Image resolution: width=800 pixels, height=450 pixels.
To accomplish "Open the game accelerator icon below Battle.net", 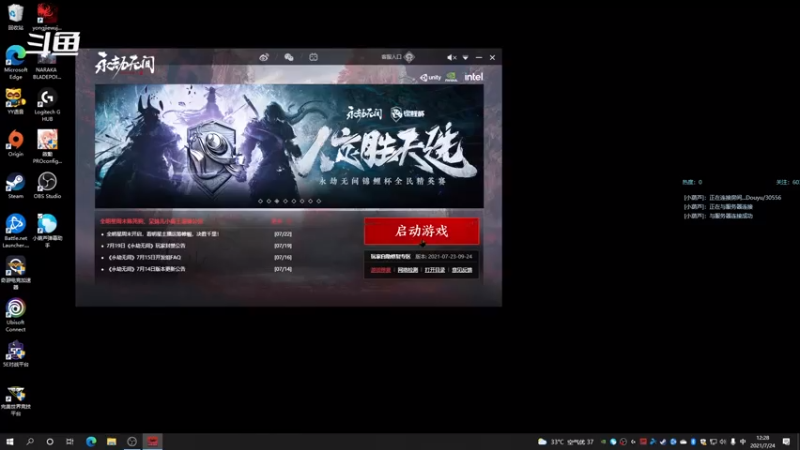I will pos(15,273).
